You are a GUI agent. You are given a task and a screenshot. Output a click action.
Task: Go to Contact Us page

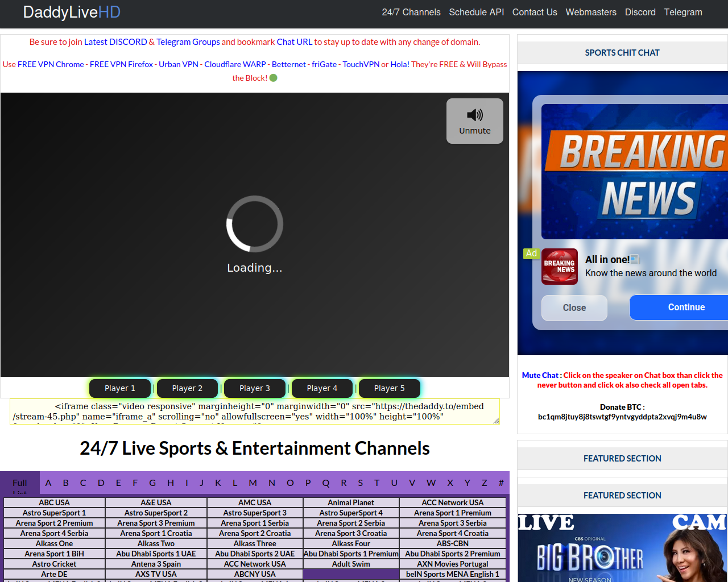535,12
